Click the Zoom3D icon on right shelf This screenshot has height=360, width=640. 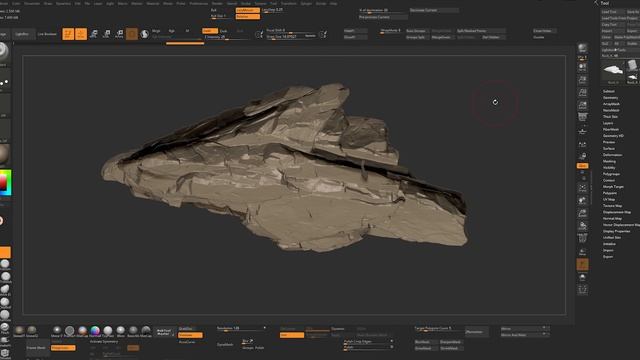pyautogui.click(x=582, y=213)
